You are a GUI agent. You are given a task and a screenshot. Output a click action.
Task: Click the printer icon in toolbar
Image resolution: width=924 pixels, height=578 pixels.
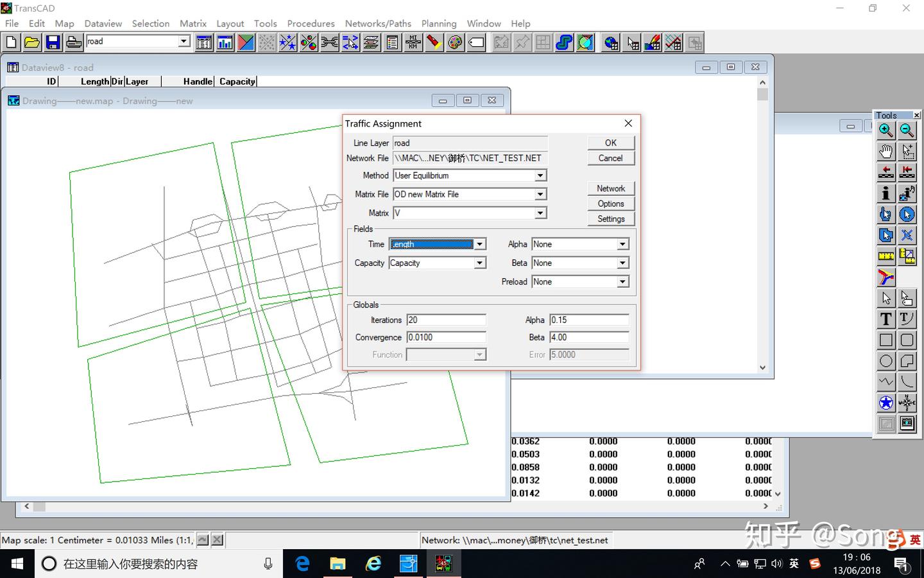tap(74, 43)
